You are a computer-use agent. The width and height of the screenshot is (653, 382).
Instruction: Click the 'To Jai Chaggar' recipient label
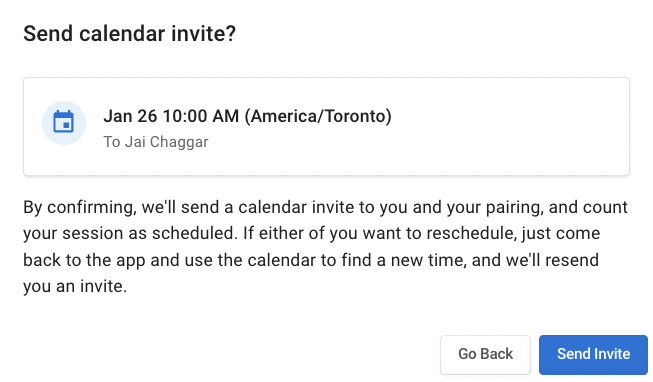(156, 142)
